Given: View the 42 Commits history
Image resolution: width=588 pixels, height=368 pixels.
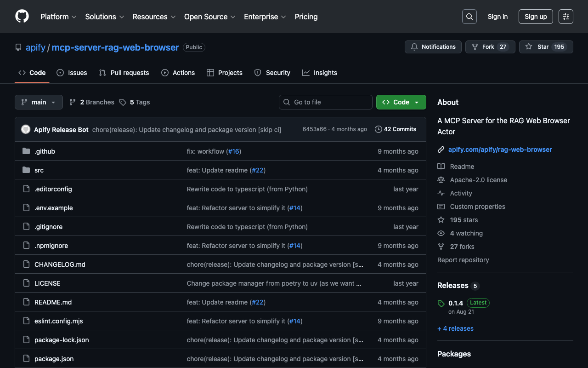Looking at the screenshot, I should (x=396, y=129).
